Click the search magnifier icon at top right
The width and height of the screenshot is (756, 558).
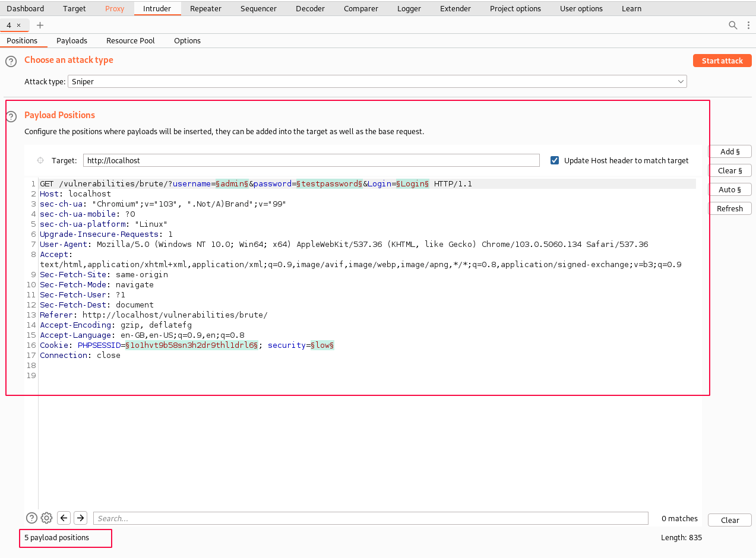(733, 25)
